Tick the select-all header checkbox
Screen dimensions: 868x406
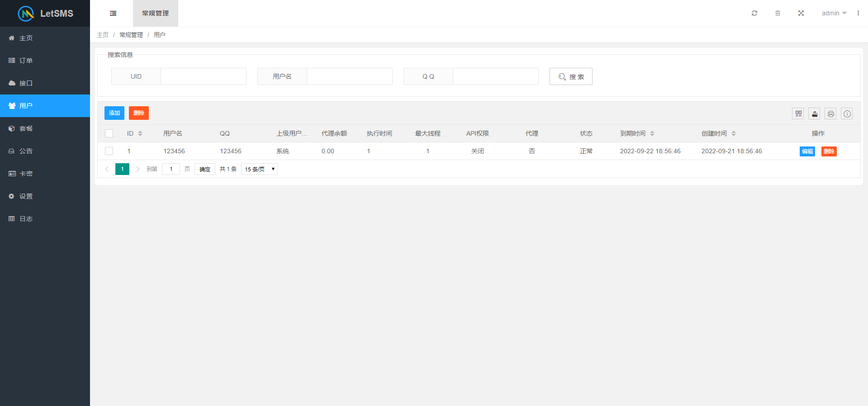point(109,133)
